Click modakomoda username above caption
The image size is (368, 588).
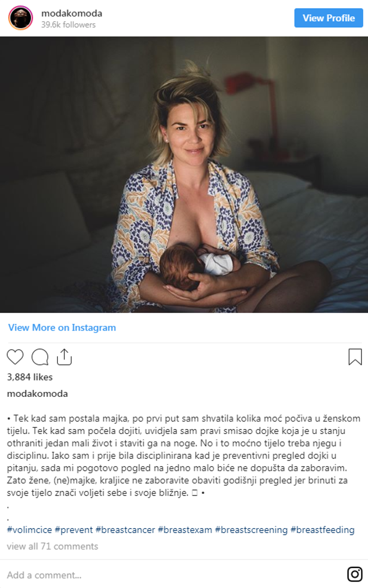(x=38, y=394)
